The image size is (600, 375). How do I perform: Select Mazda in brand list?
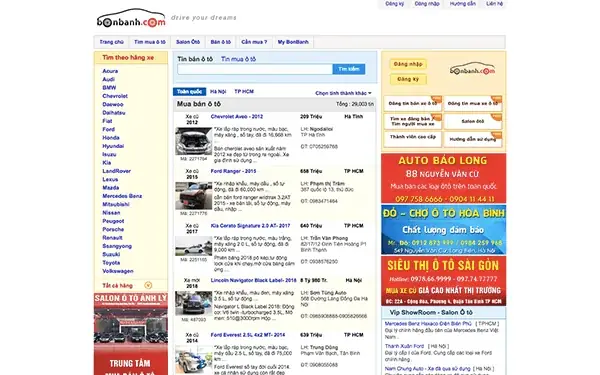111,188
